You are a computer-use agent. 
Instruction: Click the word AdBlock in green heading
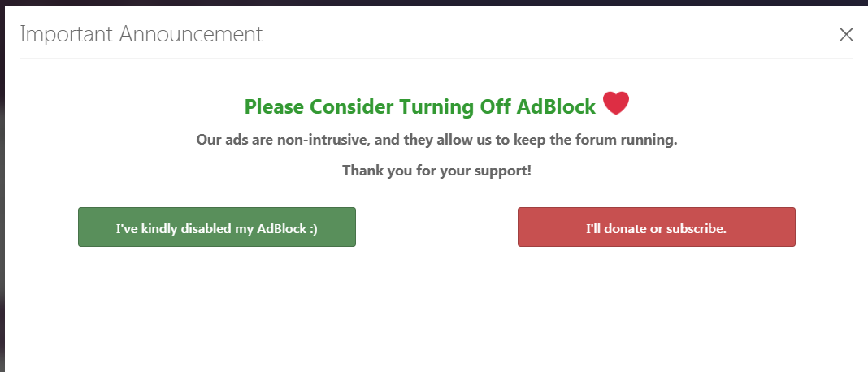pyautogui.click(x=555, y=106)
